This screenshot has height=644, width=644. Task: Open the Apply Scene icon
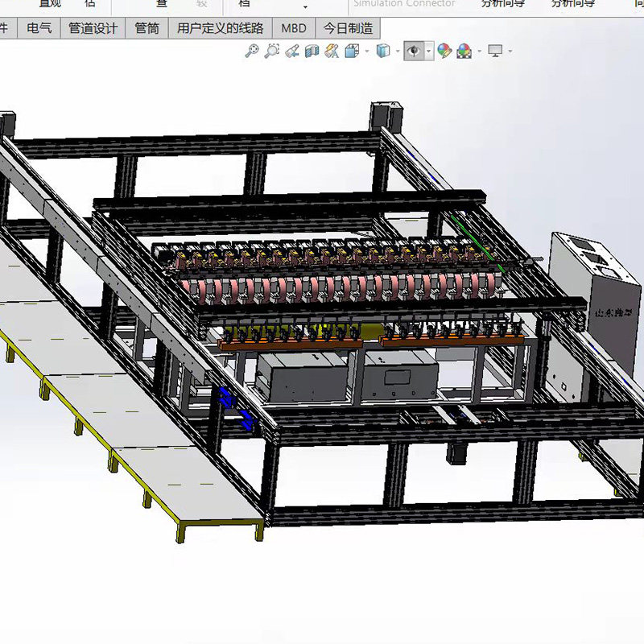[464, 52]
